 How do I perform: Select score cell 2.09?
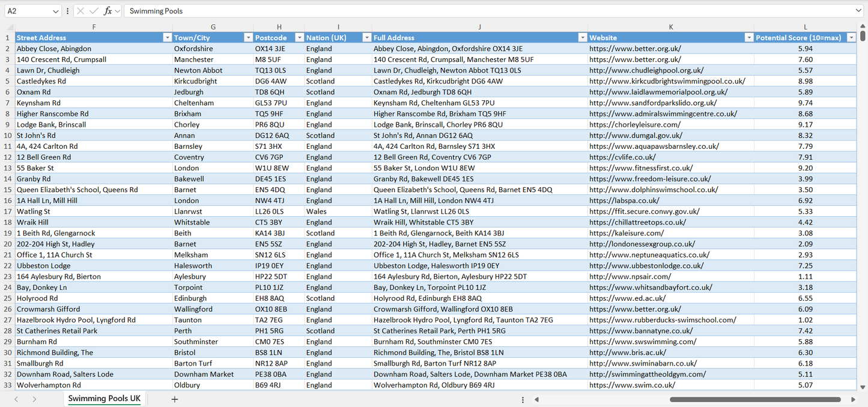coord(806,244)
